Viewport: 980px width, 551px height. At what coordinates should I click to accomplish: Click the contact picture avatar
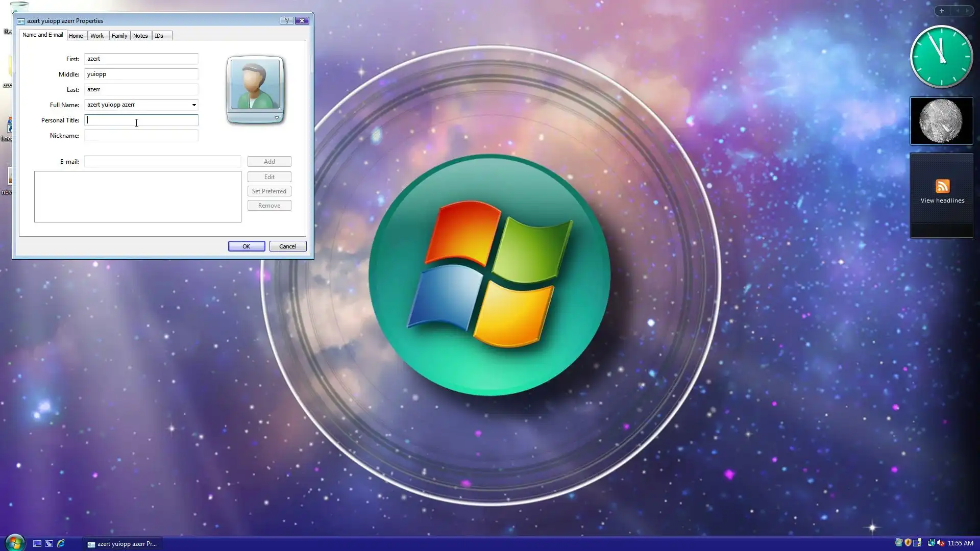pyautogui.click(x=255, y=84)
